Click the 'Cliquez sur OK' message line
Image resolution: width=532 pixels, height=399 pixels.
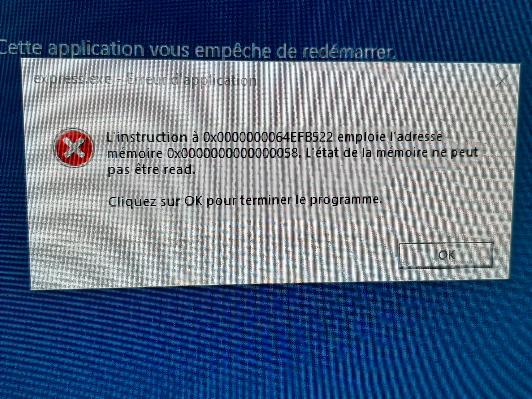point(245,201)
